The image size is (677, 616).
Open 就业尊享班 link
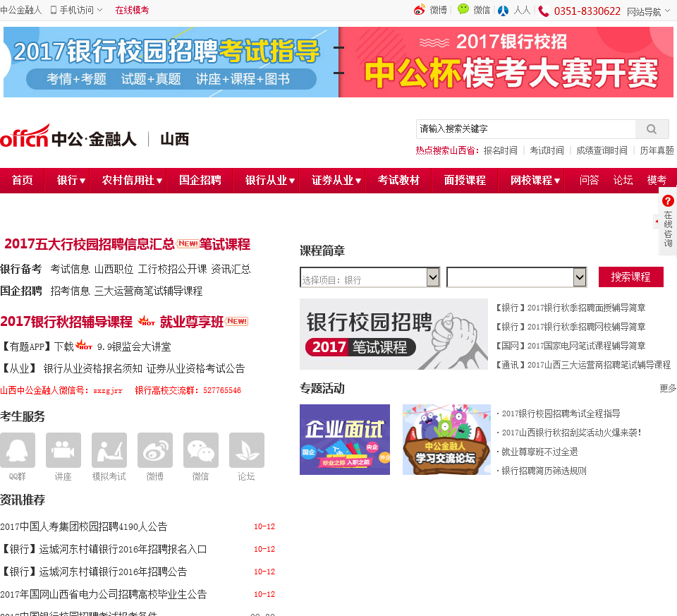pos(192,321)
